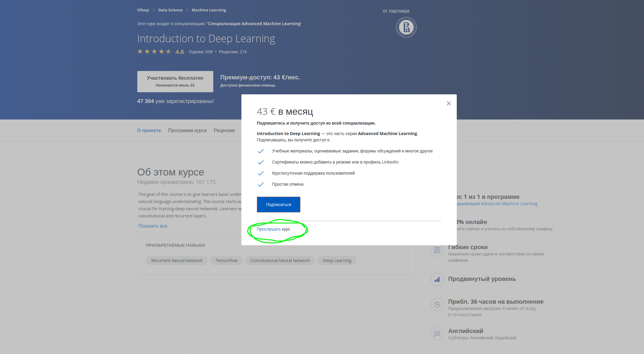Viewport: 644px width, 354px height.
Task: Select the Recurrent Neural Network skill tag
Action: coord(176,261)
